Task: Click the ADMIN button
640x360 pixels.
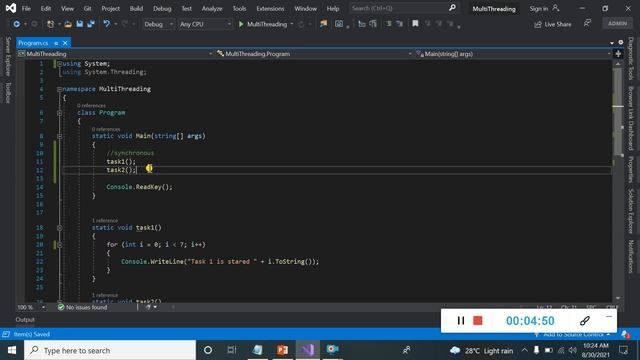Action: pos(617,23)
